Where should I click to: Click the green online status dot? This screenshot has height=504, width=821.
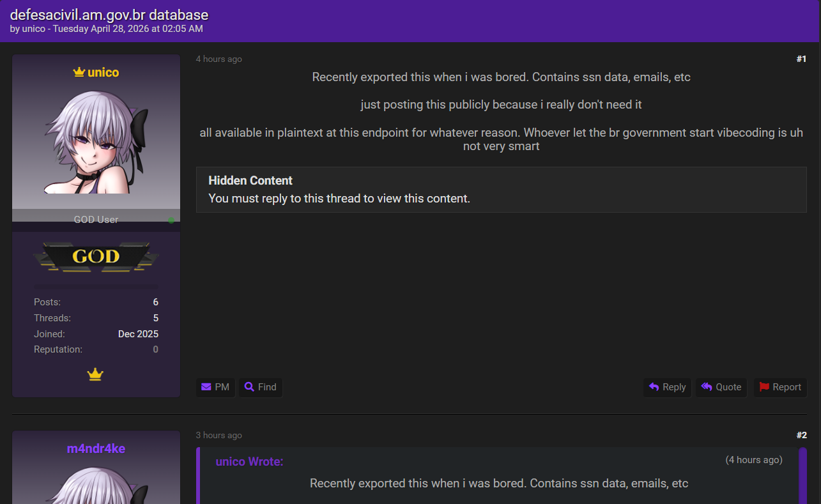[x=171, y=220]
